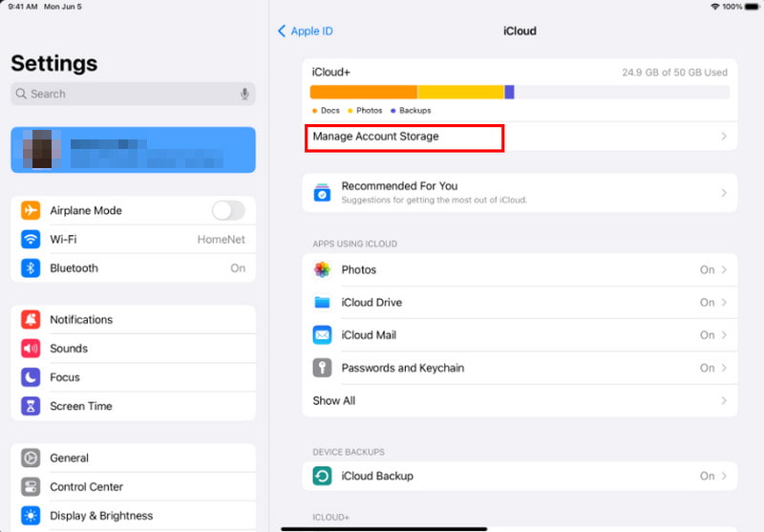Tap the purple Backups storage bar segment
Image resolution: width=764 pixels, height=532 pixels.
click(x=509, y=92)
